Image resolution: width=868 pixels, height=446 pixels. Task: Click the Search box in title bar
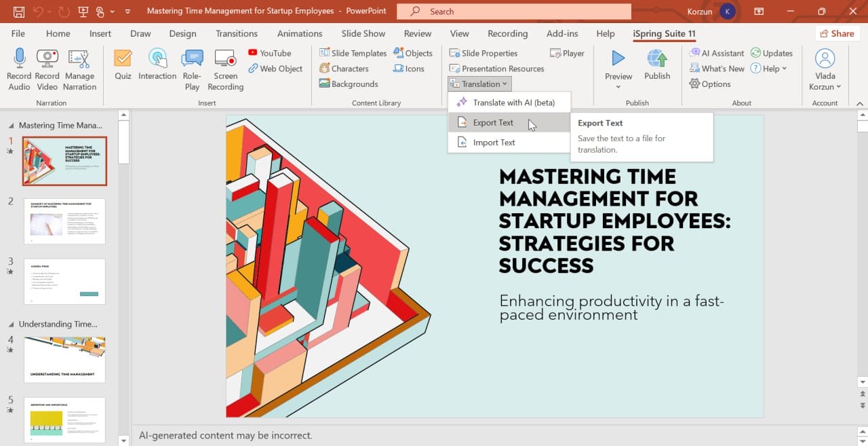tap(513, 12)
